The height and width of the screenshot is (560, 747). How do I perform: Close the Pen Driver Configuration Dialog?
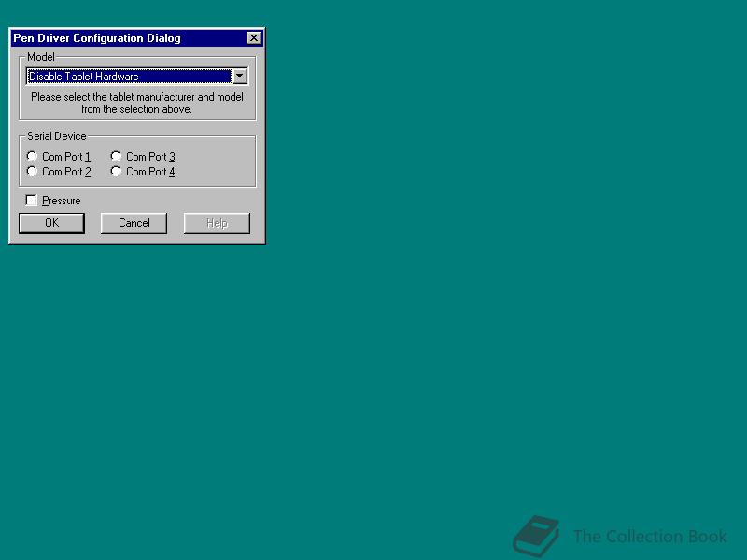click(254, 38)
